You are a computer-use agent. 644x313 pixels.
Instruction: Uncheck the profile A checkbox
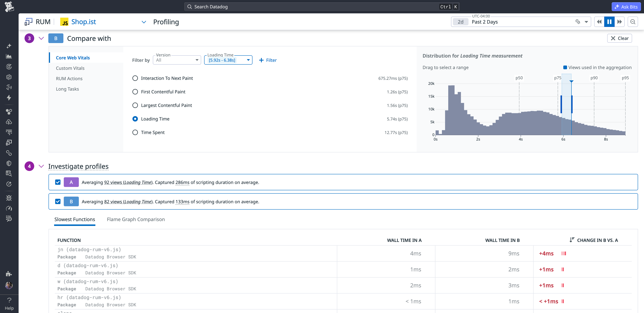tap(58, 182)
